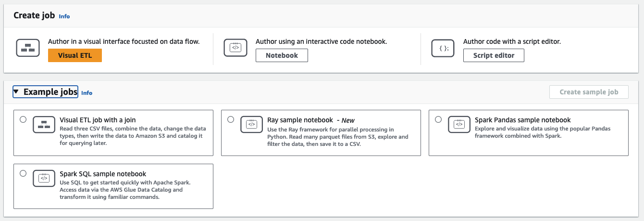Click the Visual ETL job with a join icon

(x=44, y=125)
